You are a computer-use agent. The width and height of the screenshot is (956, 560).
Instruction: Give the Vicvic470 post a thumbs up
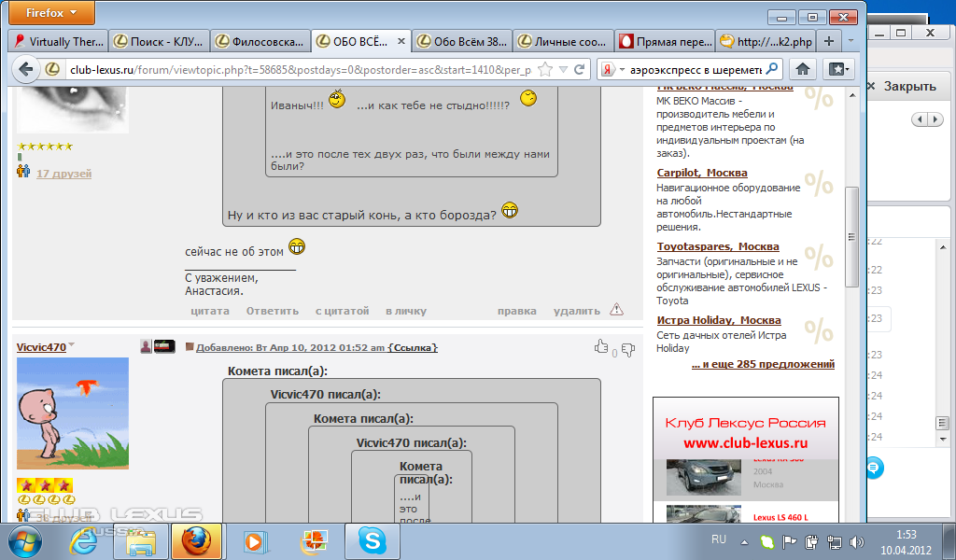(x=601, y=347)
